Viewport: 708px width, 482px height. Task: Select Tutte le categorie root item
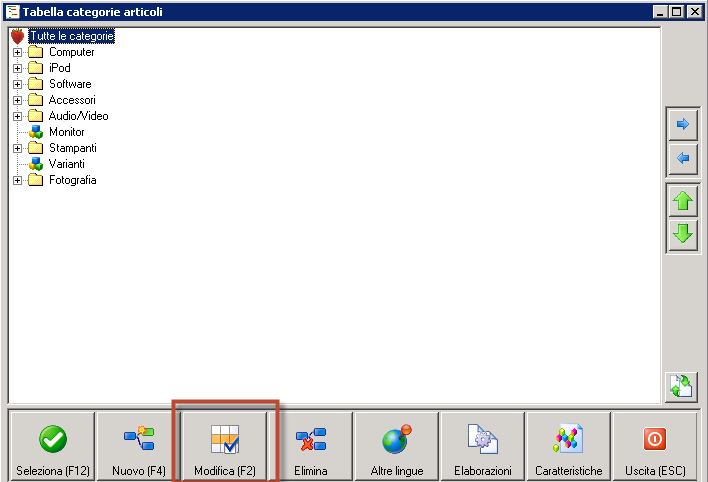pos(71,36)
